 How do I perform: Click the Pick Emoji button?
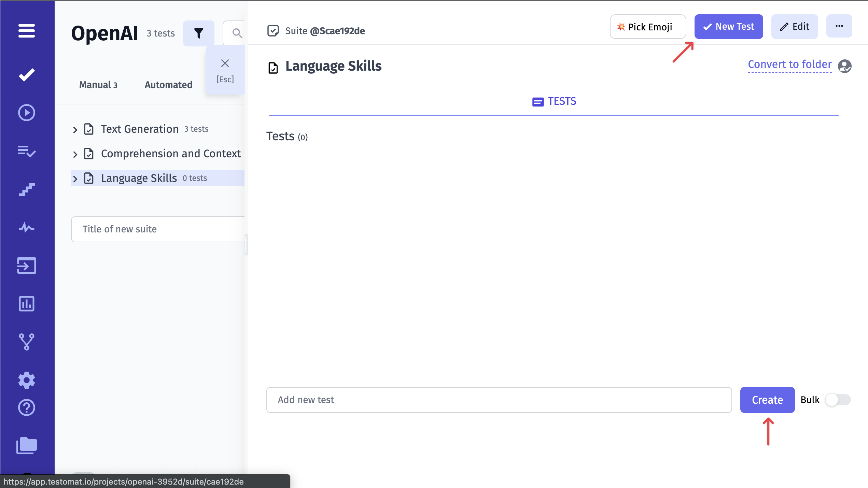coord(647,26)
